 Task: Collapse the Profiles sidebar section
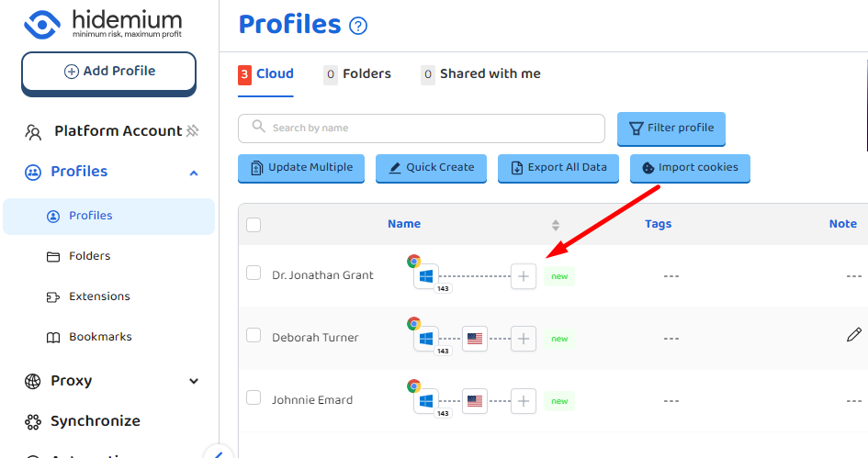tap(194, 173)
